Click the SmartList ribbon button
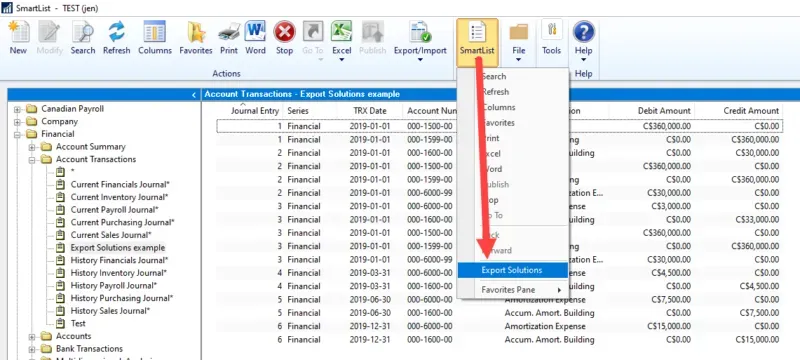 (477, 42)
